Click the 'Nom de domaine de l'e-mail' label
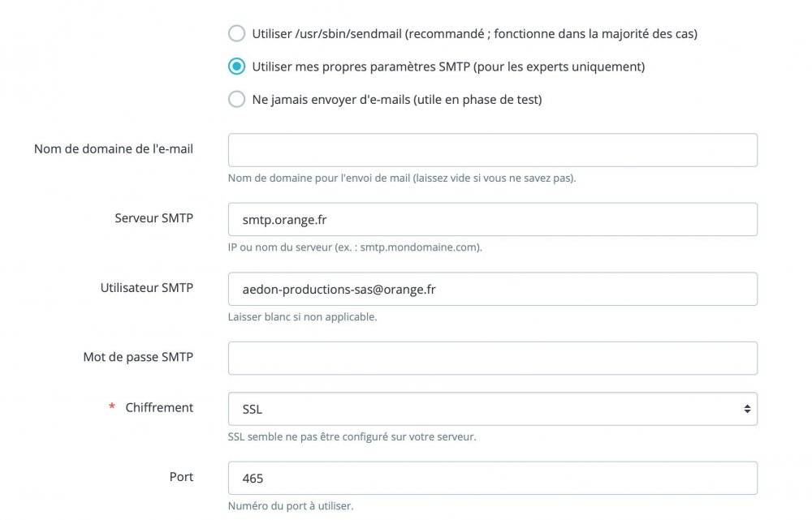The image size is (812, 520). click(x=114, y=148)
